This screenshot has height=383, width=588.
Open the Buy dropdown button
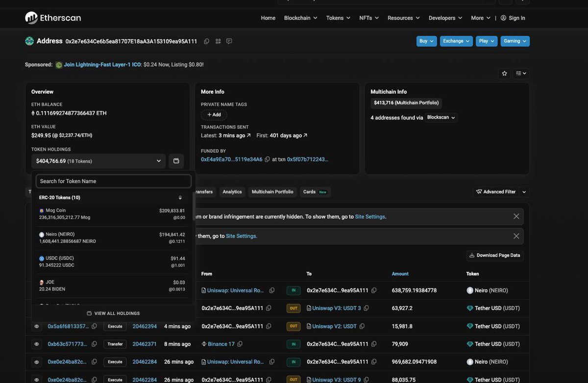click(426, 41)
